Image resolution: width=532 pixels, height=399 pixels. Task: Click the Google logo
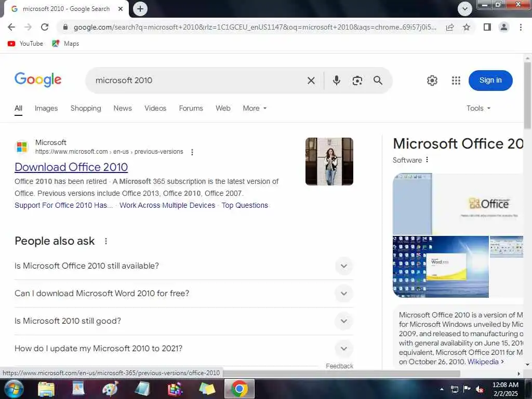(38, 79)
